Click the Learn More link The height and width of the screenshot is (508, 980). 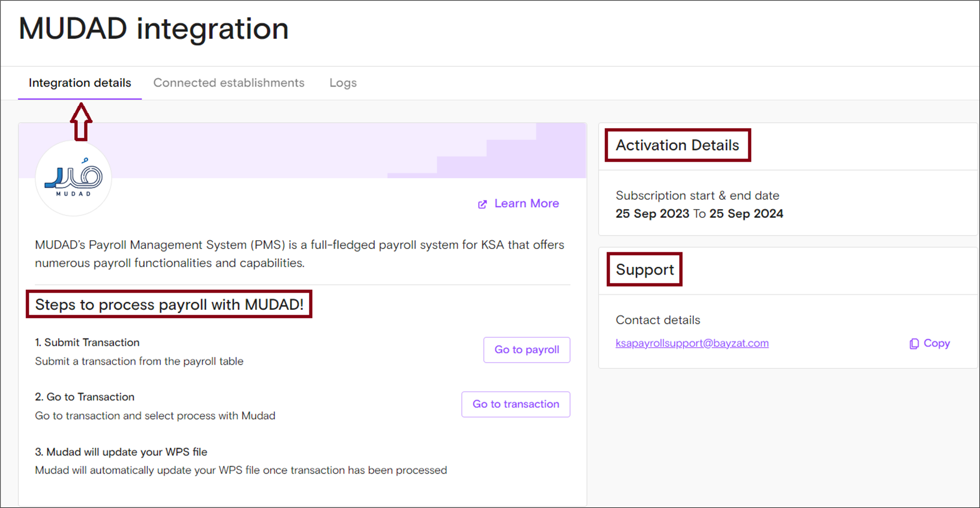pos(526,203)
